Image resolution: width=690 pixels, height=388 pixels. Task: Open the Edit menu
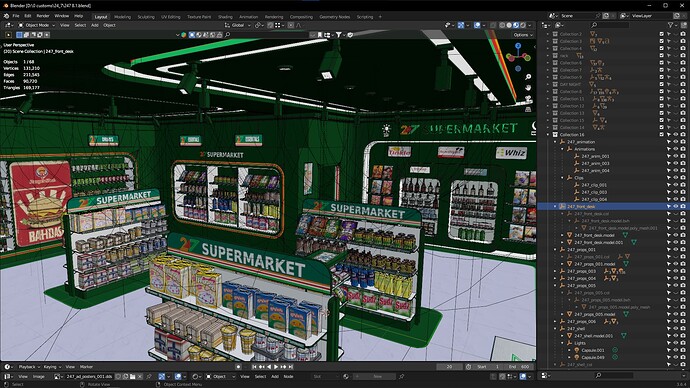click(28, 16)
